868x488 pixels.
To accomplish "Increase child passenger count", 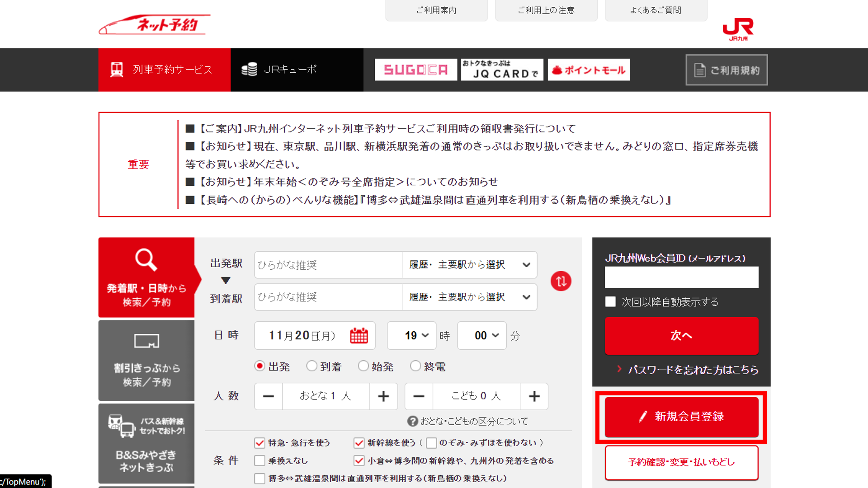I will (x=534, y=396).
